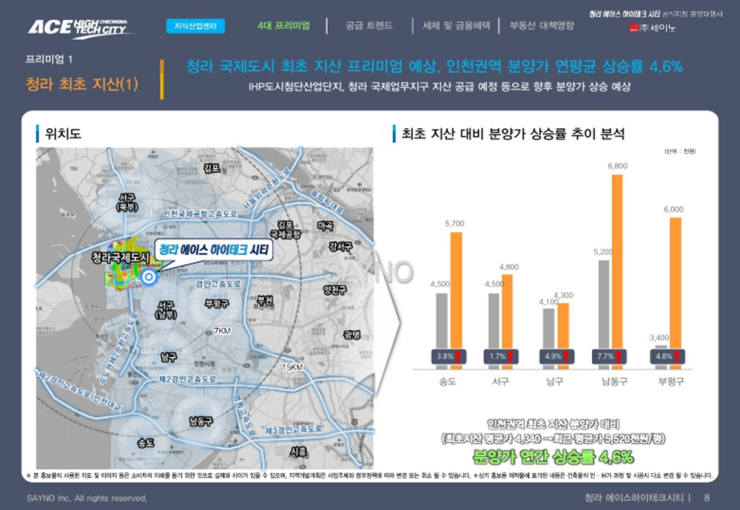Click the red up arrow in 송도 3.8% badge
The width and height of the screenshot is (740, 510).
(x=459, y=355)
